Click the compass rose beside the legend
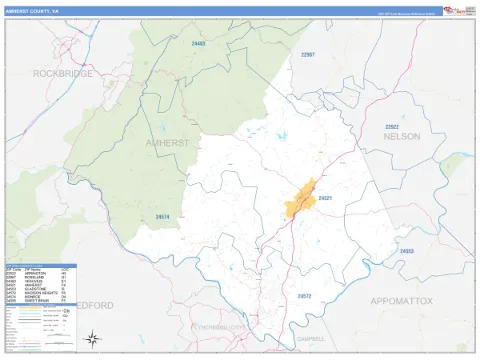This screenshot has height=360, width=480. (x=93, y=339)
